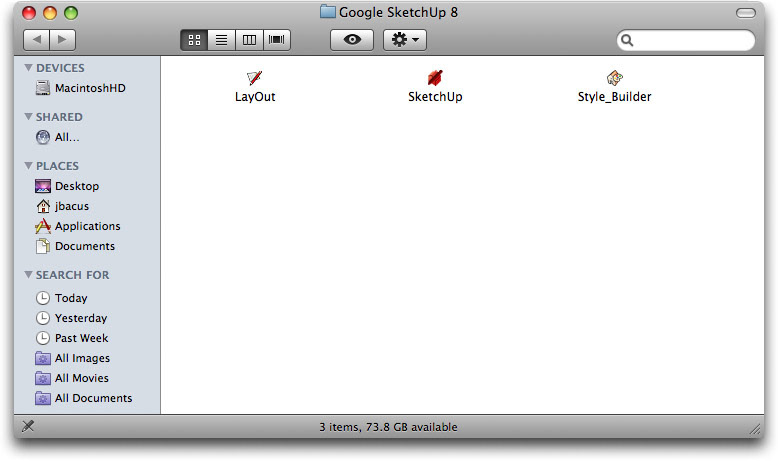Open the Style_Builder application icon
This screenshot has height=461, width=778.
click(614, 77)
